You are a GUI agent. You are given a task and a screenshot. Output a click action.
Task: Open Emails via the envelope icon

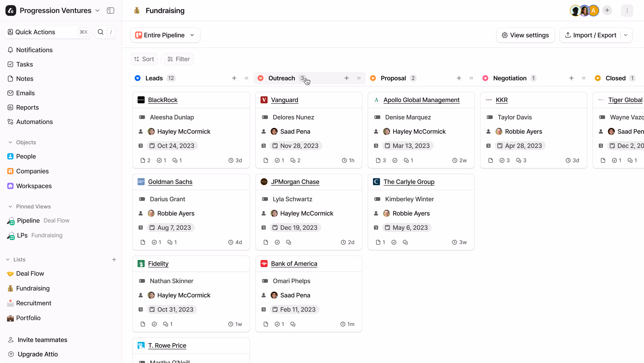pos(10,93)
